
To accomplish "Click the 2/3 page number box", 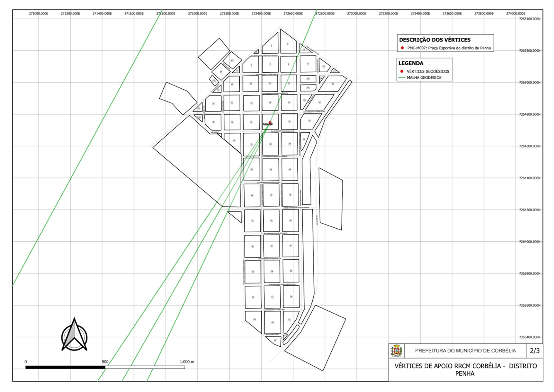I will coord(535,351).
